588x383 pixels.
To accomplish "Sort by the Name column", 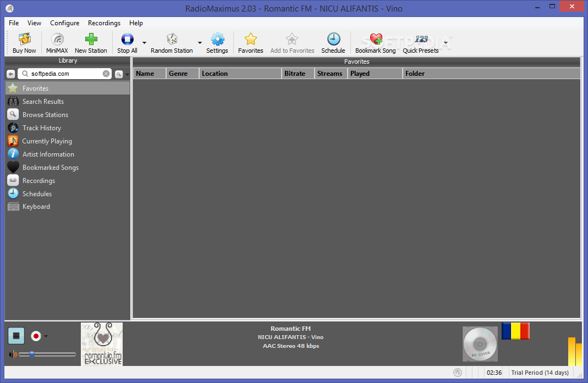I will point(149,74).
